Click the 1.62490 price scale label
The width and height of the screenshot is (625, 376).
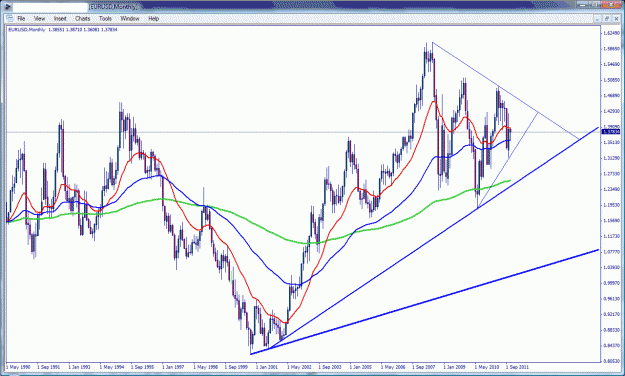(x=611, y=33)
